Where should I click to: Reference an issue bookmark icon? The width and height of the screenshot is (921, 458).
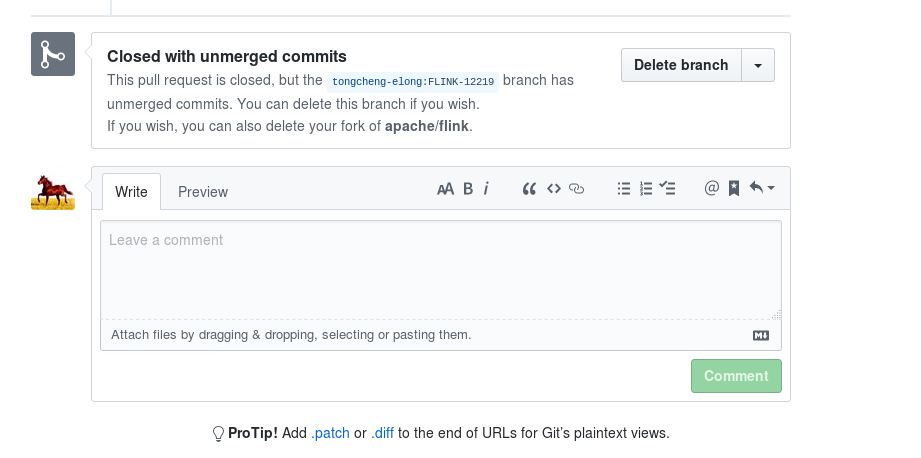point(734,188)
